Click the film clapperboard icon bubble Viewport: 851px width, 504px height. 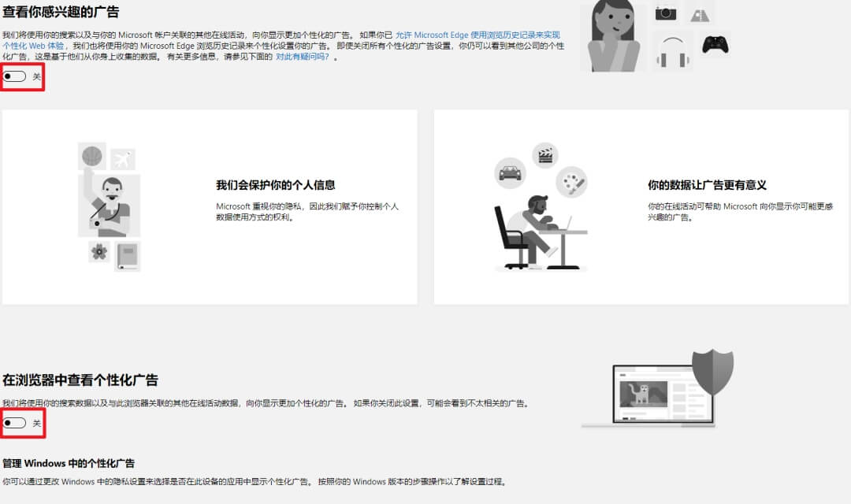(x=545, y=155)
